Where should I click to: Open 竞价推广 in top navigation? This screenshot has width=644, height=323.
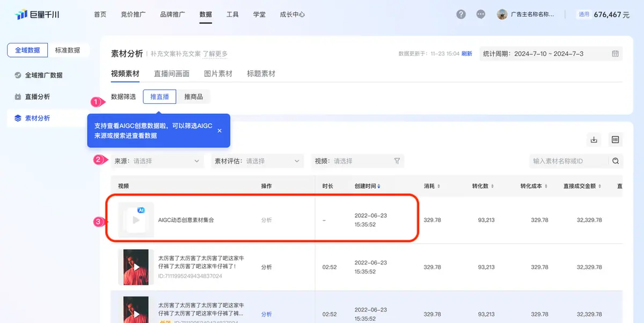pos(133,15)
